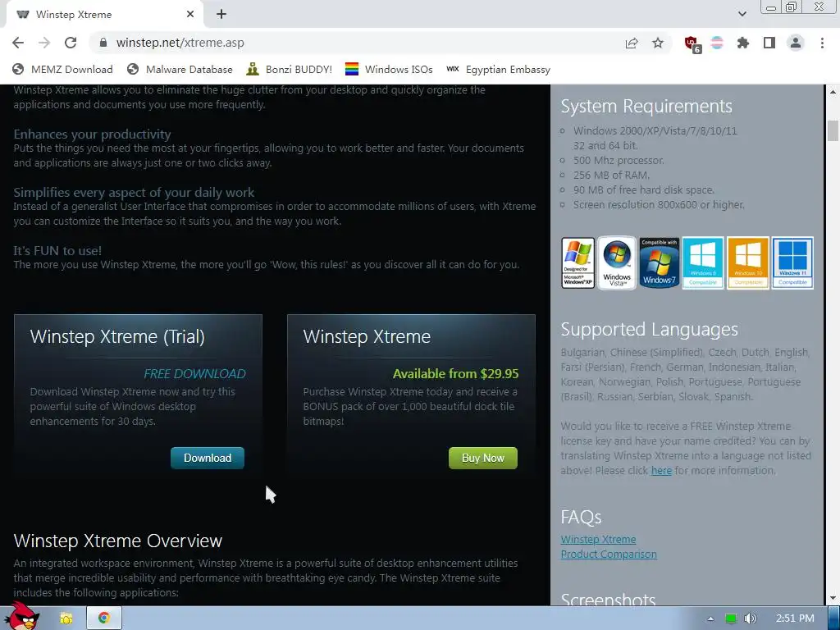Click the site lock padlock icon
Viewport: 840px width, 630px height.
pos(103,43)
